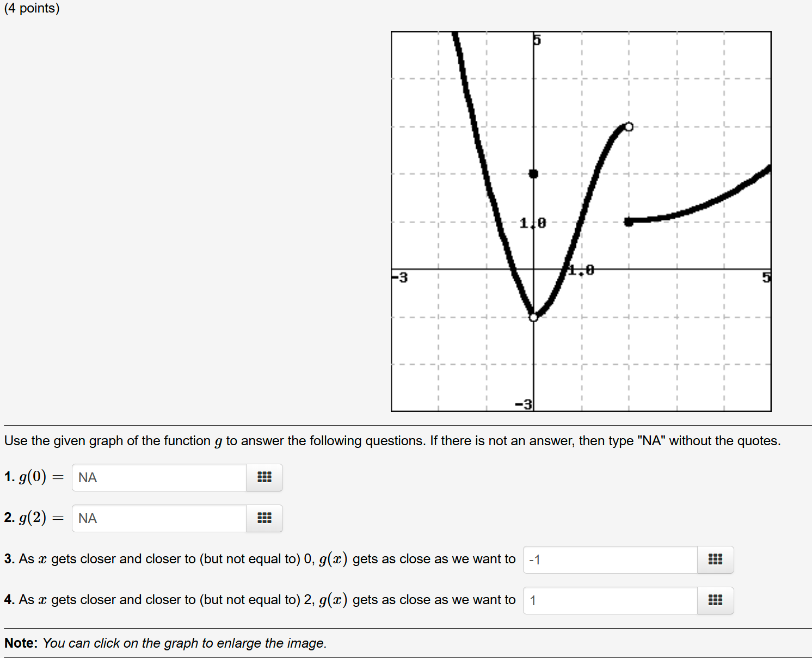
Task: Click the keypad grid icon beside the NA answer
Action: [x=264, y=477]
